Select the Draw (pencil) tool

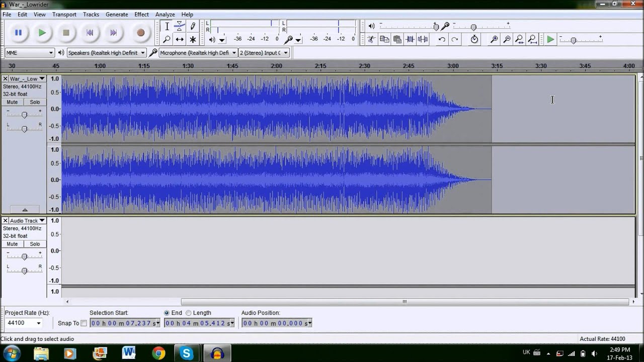(x=192, y=27)
